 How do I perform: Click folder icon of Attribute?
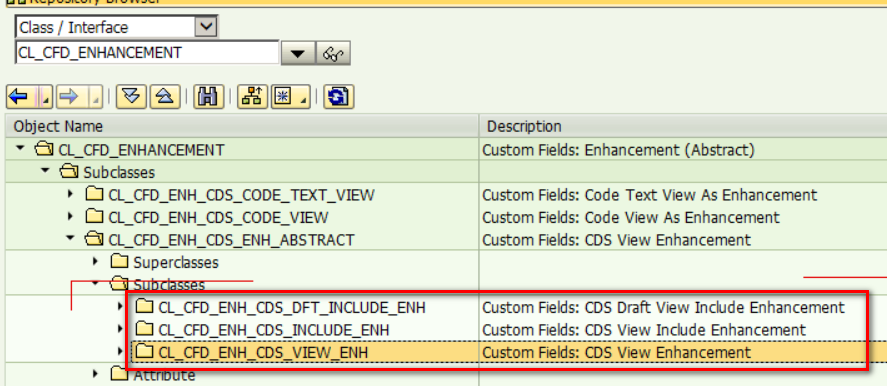pos(120,374)
